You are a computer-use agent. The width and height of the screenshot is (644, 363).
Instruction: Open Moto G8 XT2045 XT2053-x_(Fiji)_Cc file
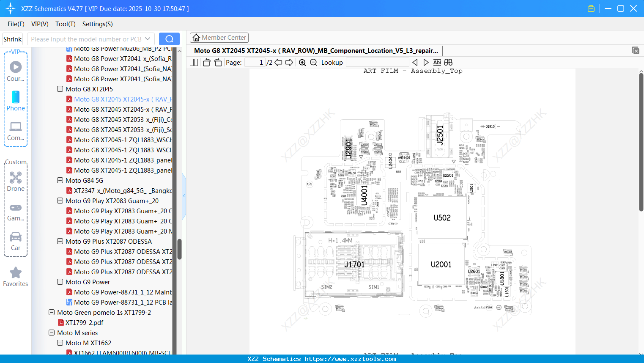pyautogui.click(x=123, y=119)
